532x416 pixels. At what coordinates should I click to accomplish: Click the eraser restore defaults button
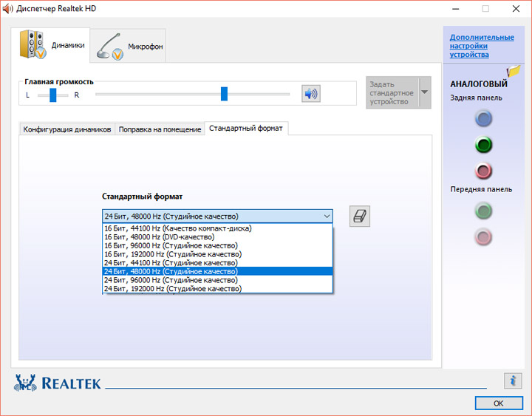click(x=360, y=216)
